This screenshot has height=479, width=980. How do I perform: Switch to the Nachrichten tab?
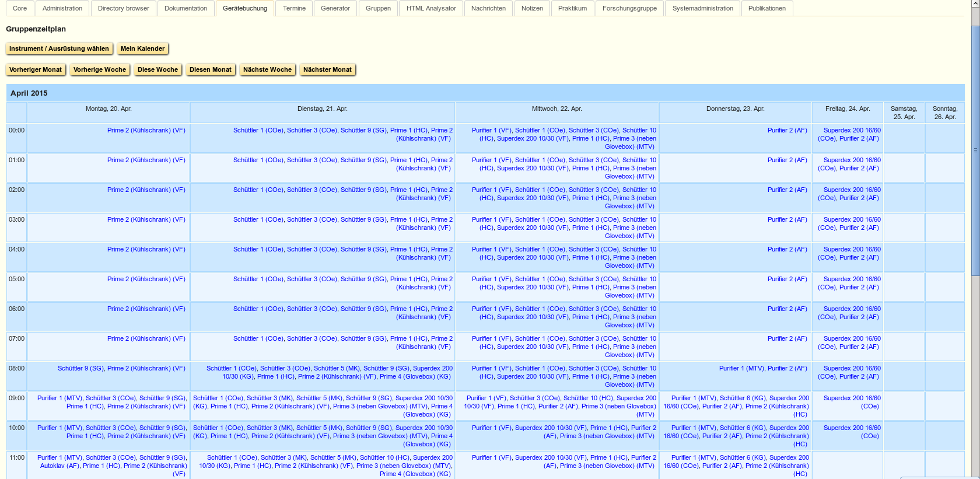488,8
